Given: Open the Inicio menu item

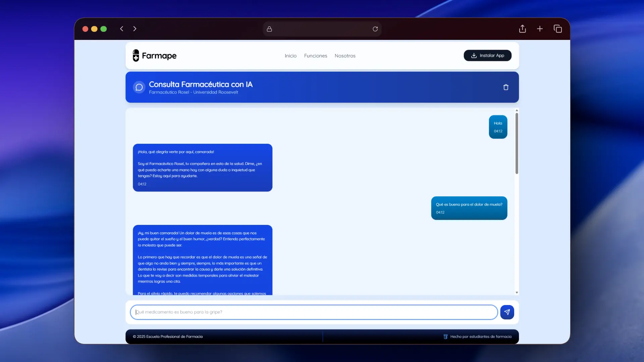Looking at the screenshot, I should pyautogui.click(x=290, y=56).
